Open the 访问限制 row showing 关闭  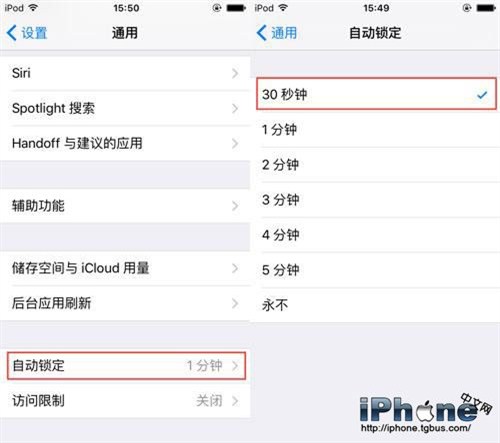(x=125, y=401)
